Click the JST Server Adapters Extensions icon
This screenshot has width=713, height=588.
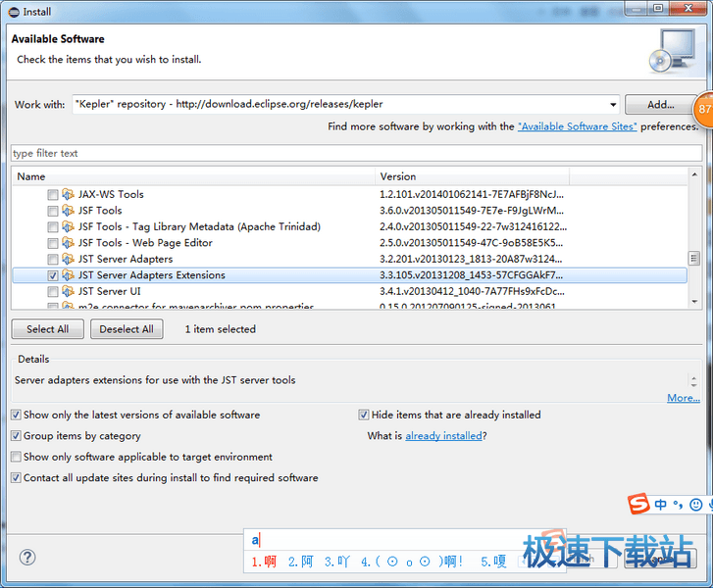pos(68,275)
